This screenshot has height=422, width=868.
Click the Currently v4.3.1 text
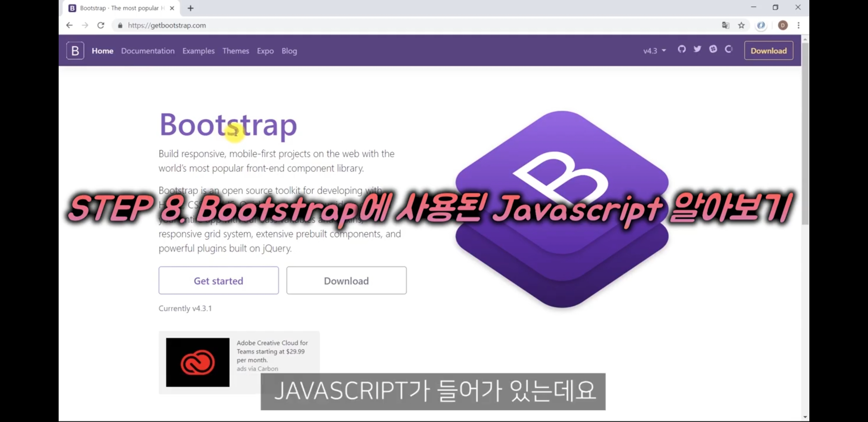(x=185, y=309)
